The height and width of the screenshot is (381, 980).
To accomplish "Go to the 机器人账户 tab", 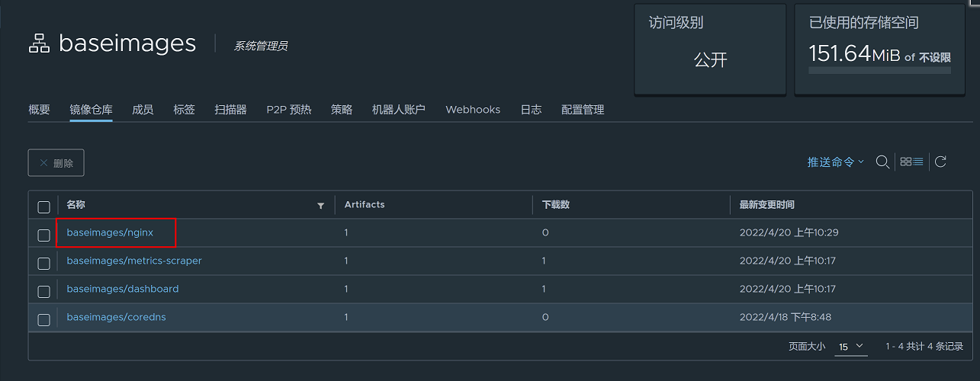I will tap(398, 110).
